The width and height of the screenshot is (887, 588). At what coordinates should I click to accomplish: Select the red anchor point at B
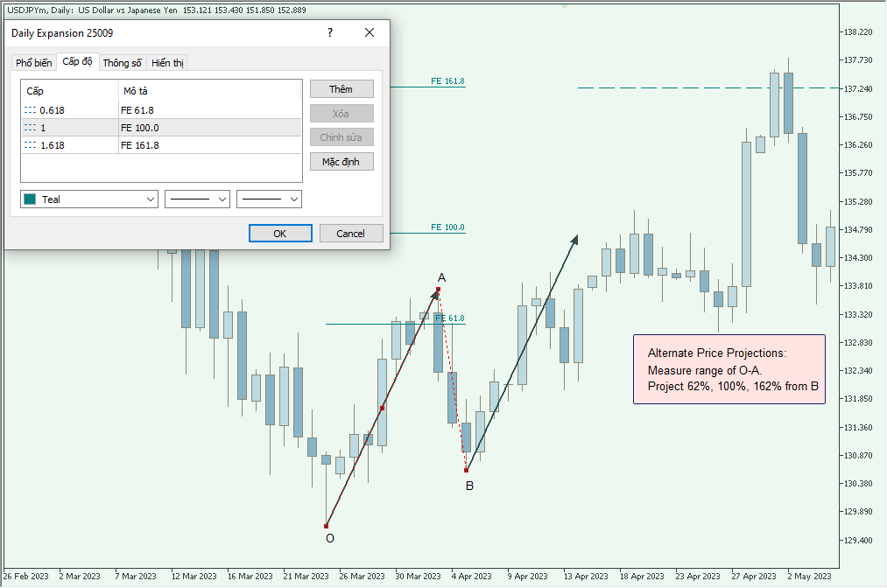click(466, 471)
